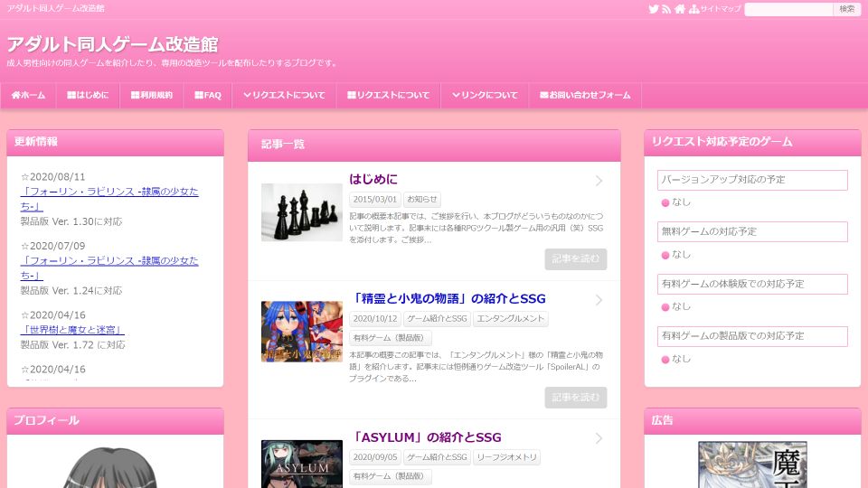Open the Twitter bird icon in header
Viewport: 868px width, 488px height.
click(654, 9)
